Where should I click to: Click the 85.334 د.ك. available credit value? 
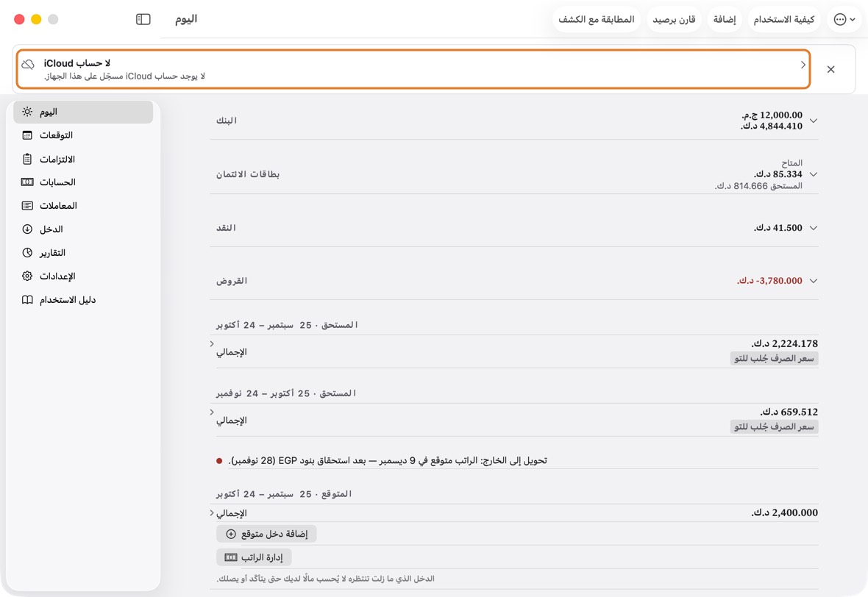pyautogui.click(x=778, y=174)
